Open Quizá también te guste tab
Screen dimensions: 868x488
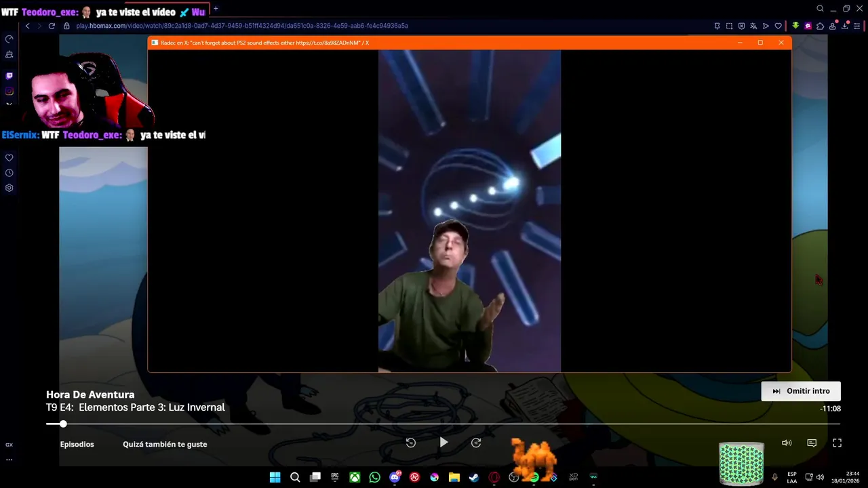point(165,445)
